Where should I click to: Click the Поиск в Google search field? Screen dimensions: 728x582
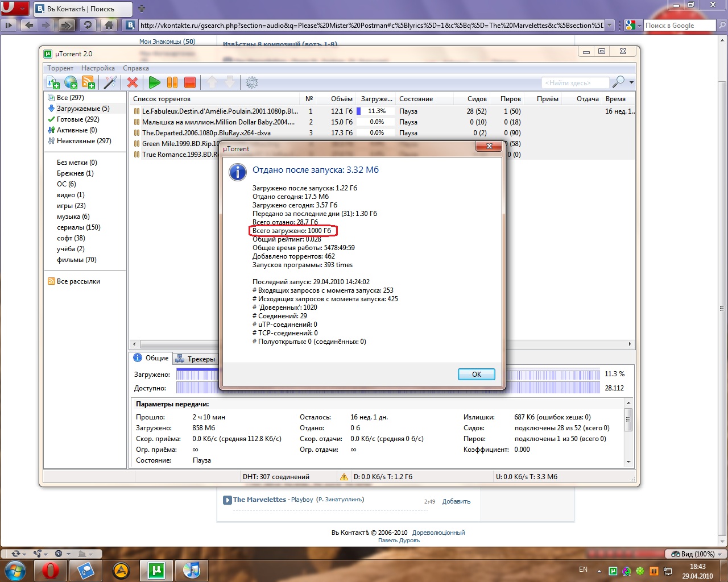pyautogui.click(x=680, y=25)
